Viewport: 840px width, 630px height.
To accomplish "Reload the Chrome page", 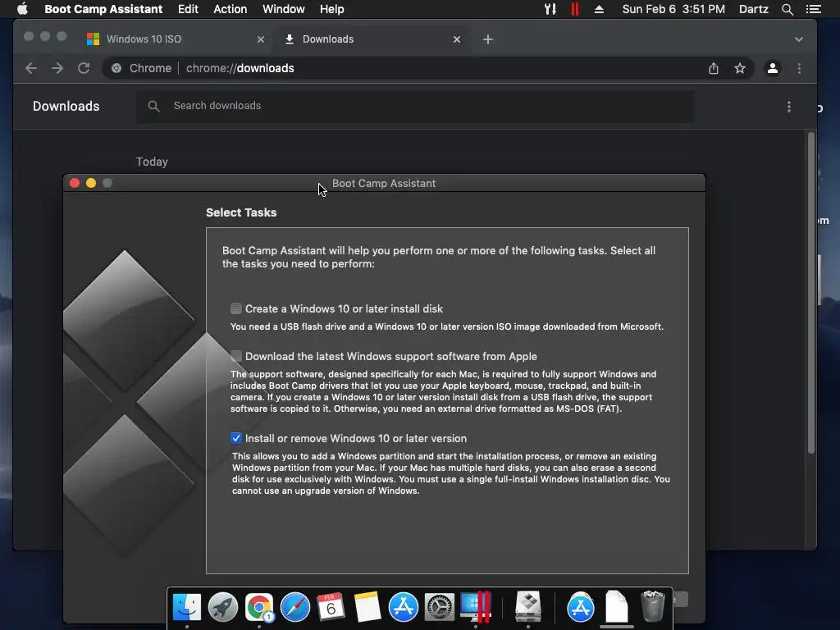I will [84, 68].
